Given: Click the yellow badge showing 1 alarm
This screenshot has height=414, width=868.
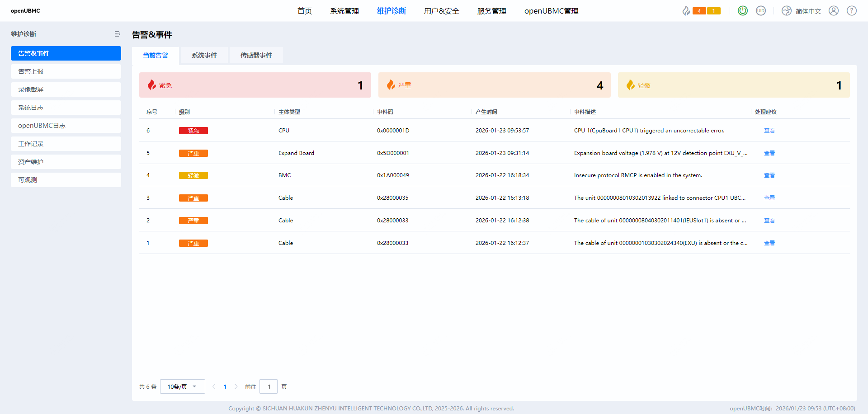Looking at the screenshot, I should [x=714, y=11].
